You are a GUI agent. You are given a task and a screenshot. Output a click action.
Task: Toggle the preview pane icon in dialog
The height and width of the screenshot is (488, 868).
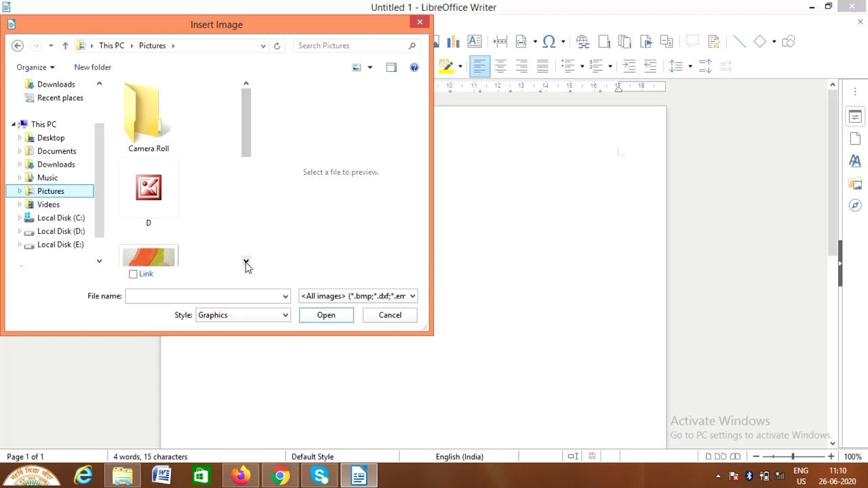tap(391, 67)
